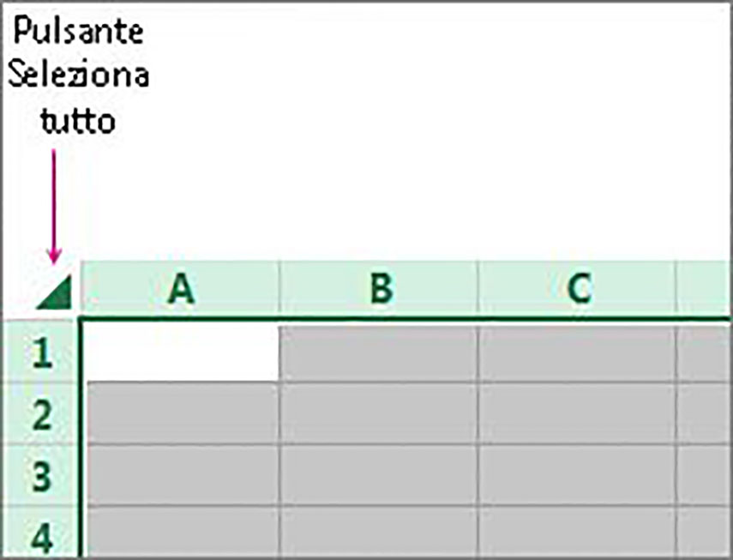
Task: Select column B header
Action: (x=380, y=290)
